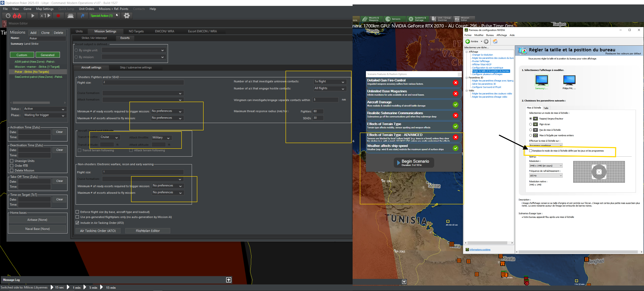Viewport: 644px width, 291px height.
Task: Click the red Record button in the toolbar
Action: point(58,16)
